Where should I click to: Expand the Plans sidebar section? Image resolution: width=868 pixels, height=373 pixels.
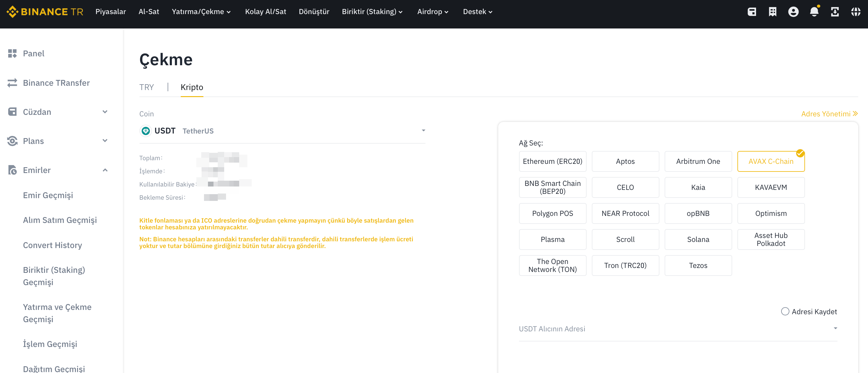tap(105, 141)
